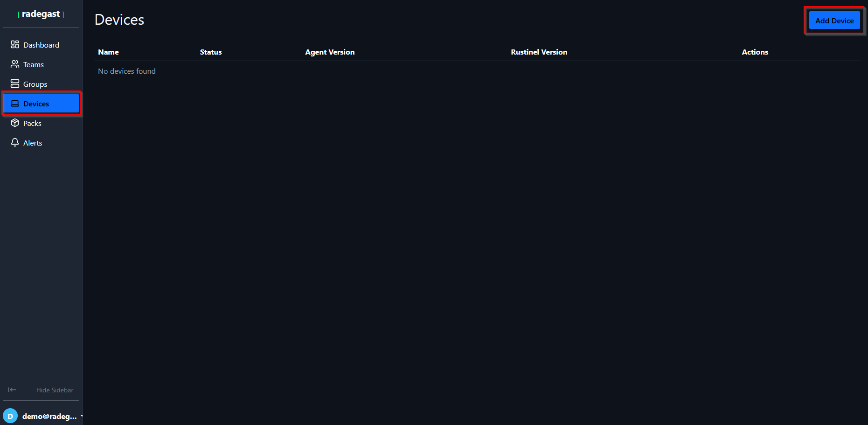Click the collapse sidebar arrow icon
Viewport: 868px width, 425px height.
[12, 390]
